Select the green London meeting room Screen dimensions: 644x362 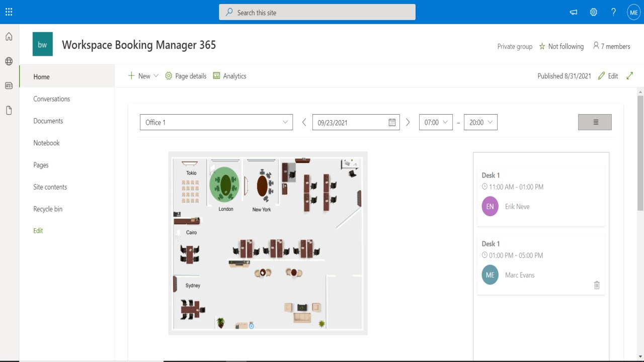[224, 184]
